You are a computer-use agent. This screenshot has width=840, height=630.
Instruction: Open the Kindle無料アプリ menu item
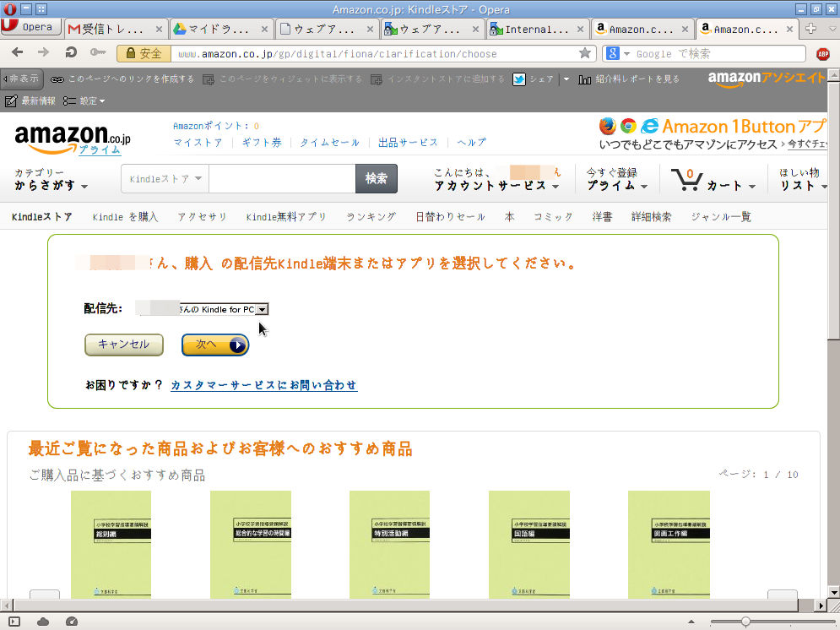[286, 217]
